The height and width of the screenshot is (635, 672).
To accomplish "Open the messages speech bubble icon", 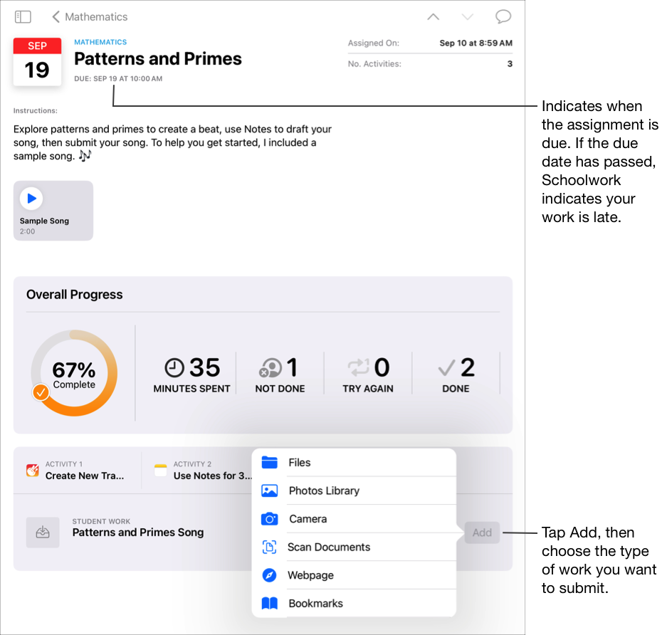I will coord(503,16).
